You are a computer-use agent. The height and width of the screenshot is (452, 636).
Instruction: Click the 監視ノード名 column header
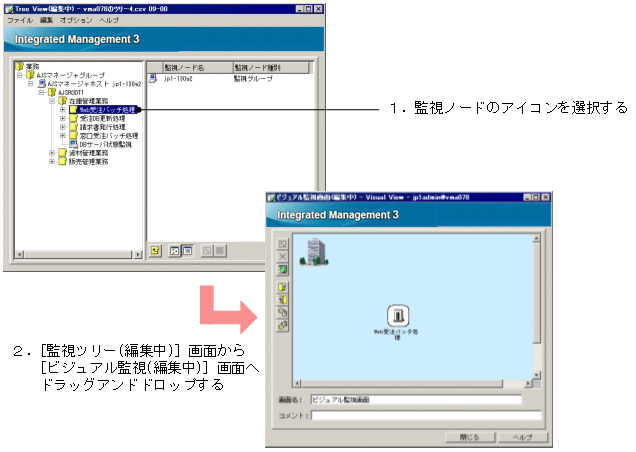click(198, 68)
